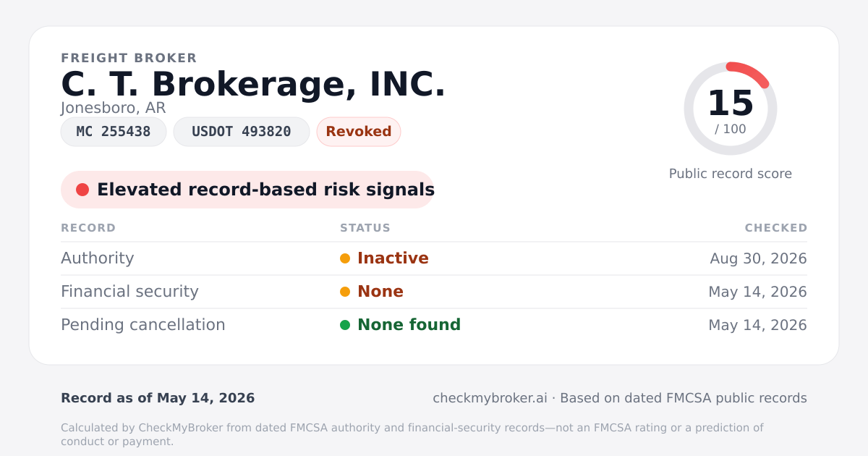Click the CHECKED column header
Screen dimensions: 868x456
point(776,228)
